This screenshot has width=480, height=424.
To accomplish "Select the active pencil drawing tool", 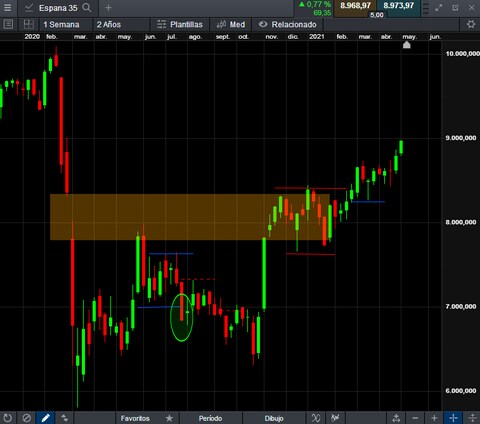I will click(x=46, y=418).
